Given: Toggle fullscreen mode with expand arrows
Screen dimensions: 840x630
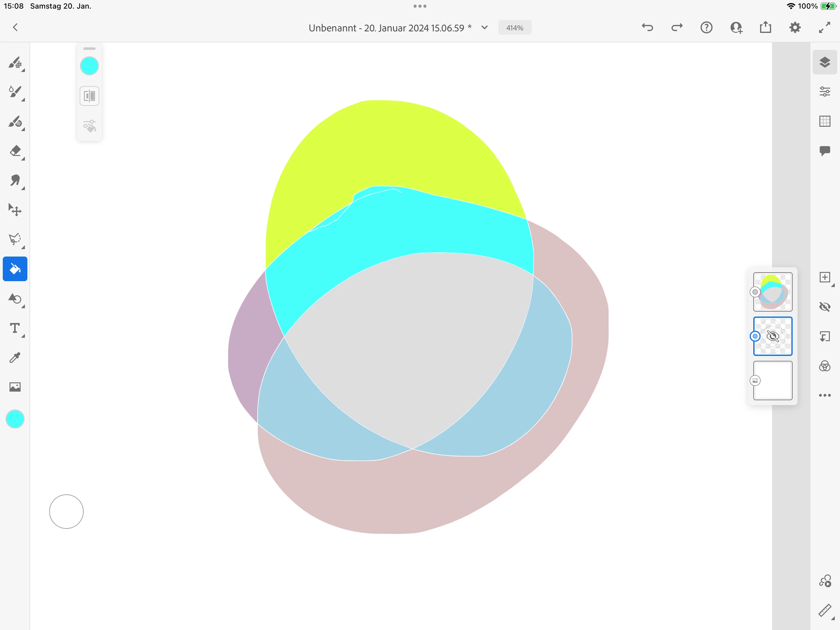Looking at the screenshot, I should [824, 28].
